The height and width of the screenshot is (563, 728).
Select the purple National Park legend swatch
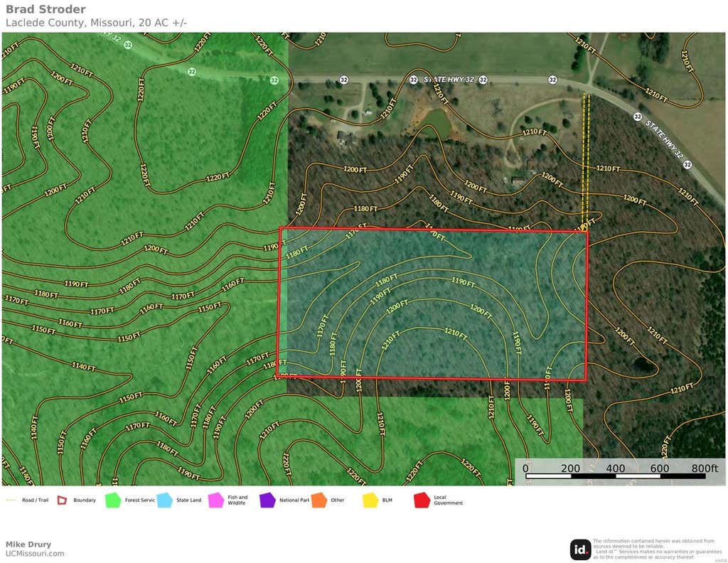(x=267, y=500)
